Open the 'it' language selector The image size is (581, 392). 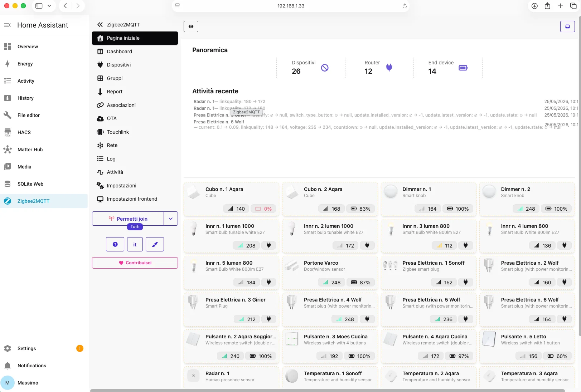(135, 244)
